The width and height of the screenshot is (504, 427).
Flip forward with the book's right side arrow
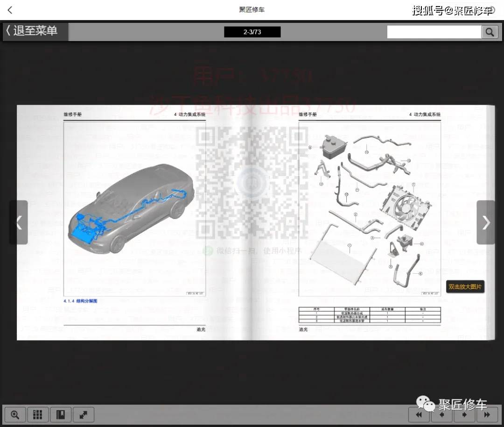tap(485, 222)
